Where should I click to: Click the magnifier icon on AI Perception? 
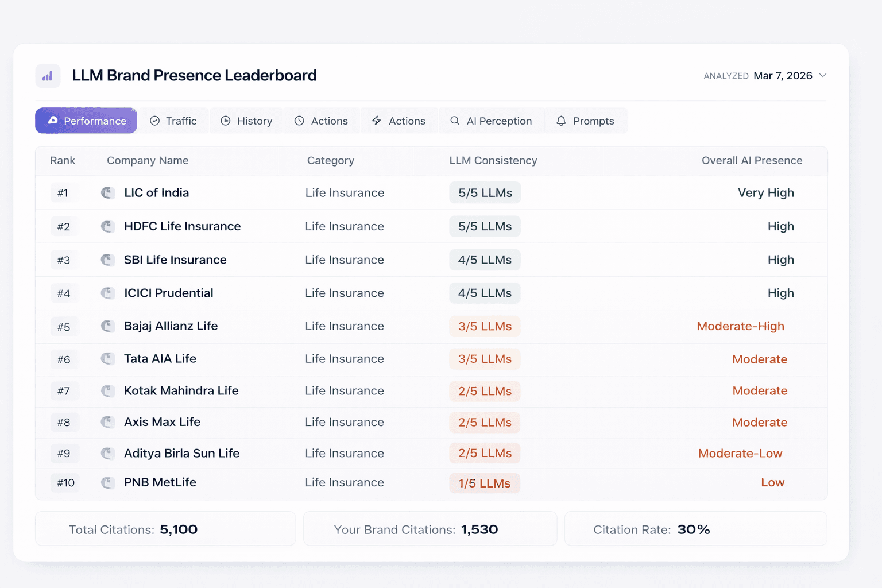(x=455, y=121)
